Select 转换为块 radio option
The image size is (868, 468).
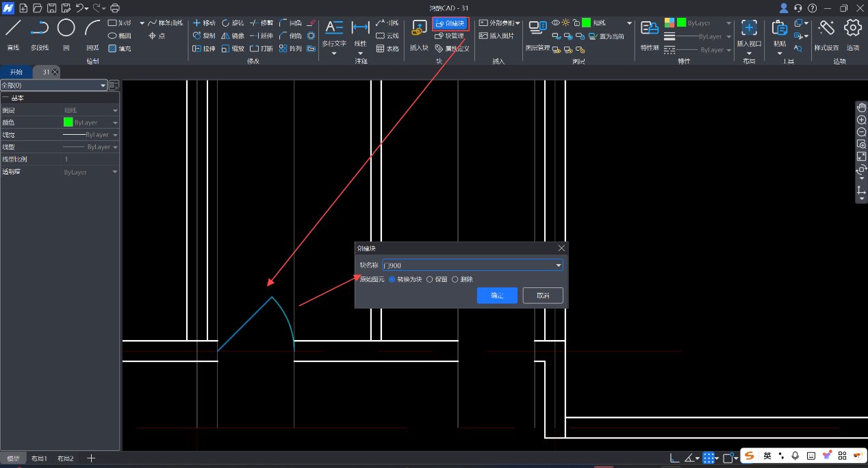tap(392, 279)
